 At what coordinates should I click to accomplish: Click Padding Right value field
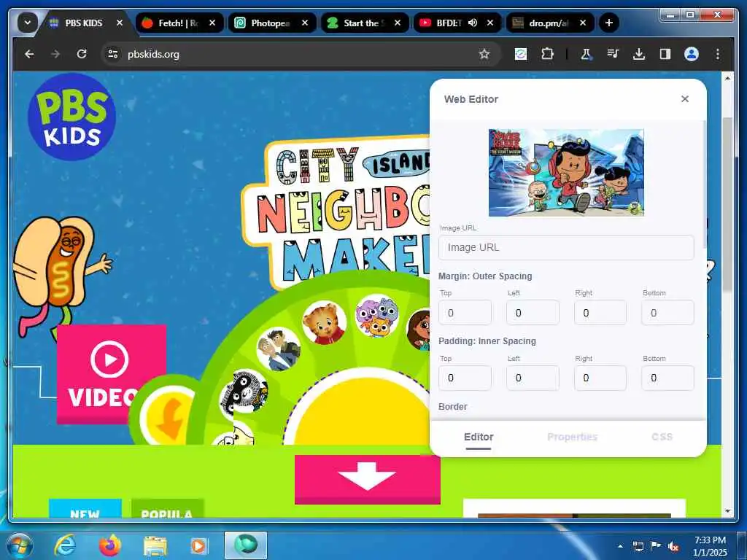coord(600,378)
